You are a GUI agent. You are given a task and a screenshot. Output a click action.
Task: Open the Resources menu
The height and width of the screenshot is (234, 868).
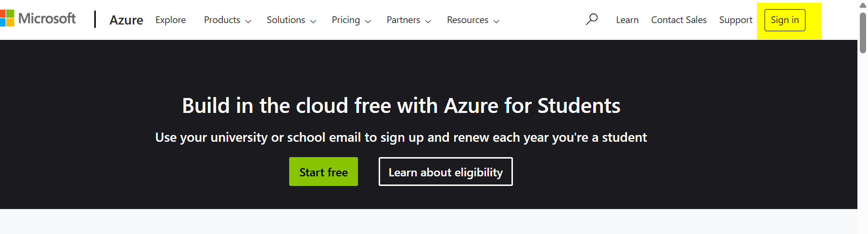pos(473,20)
